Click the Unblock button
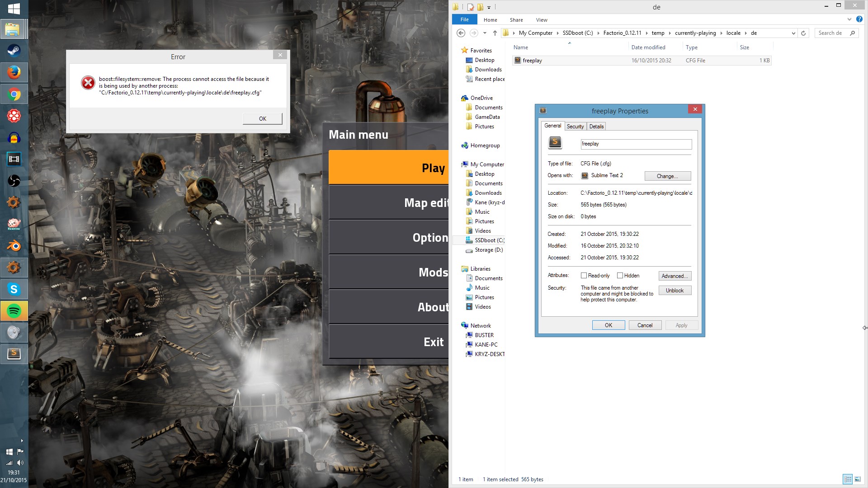868x488 pixels. 675,291
